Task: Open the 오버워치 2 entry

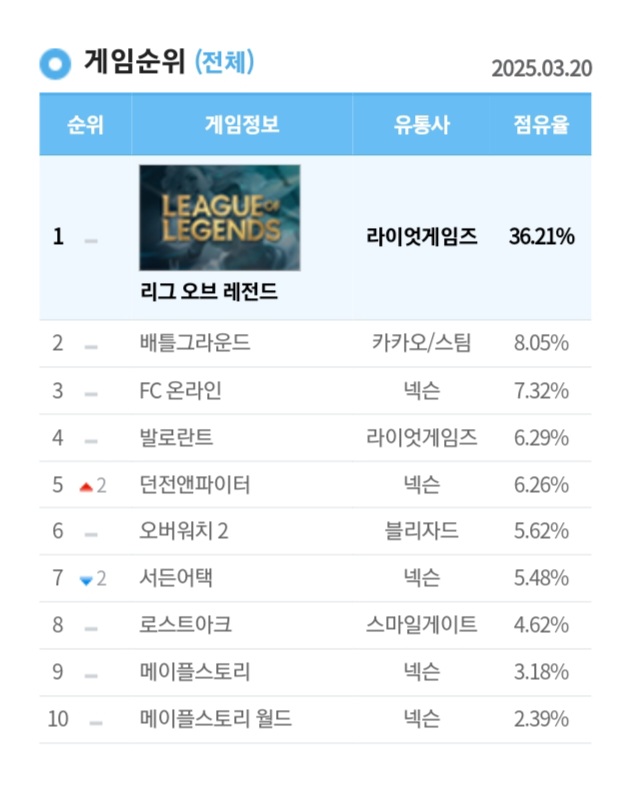Action: pos(185,532)
